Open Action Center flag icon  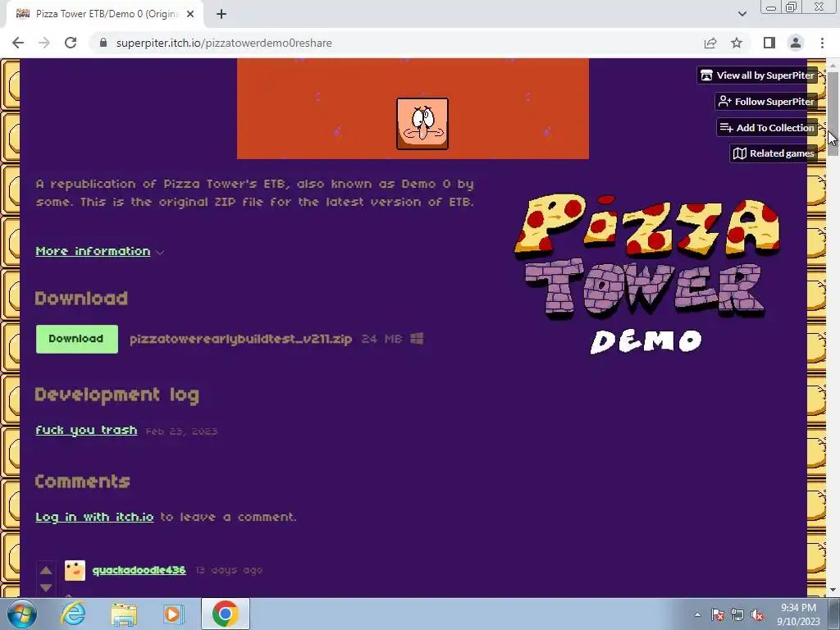(x=718, y=614)
